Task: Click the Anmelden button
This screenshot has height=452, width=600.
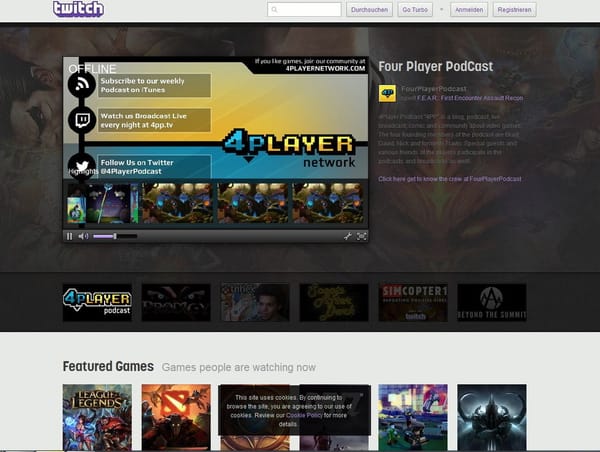Action: click(x=469, y=10)
